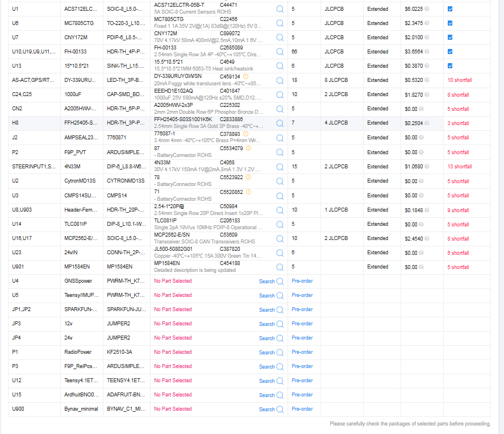
Task: Uncheck the U1 ACS712 row checkbox
Action: pyautogui.click(x=450, y=9)
